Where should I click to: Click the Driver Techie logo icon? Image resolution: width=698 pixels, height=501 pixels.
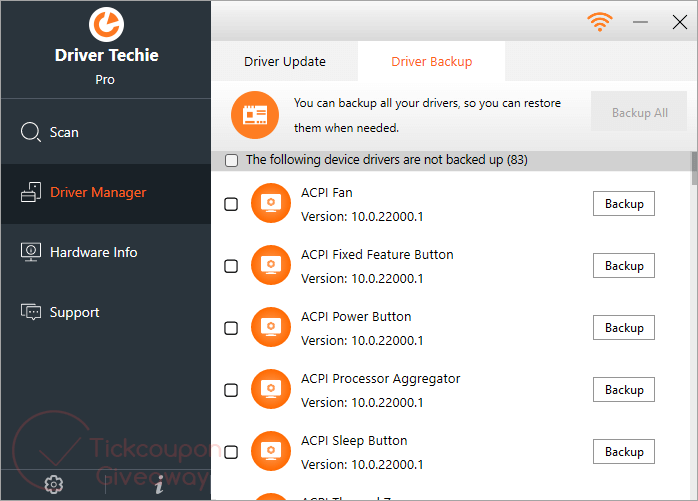pos(106,24)
